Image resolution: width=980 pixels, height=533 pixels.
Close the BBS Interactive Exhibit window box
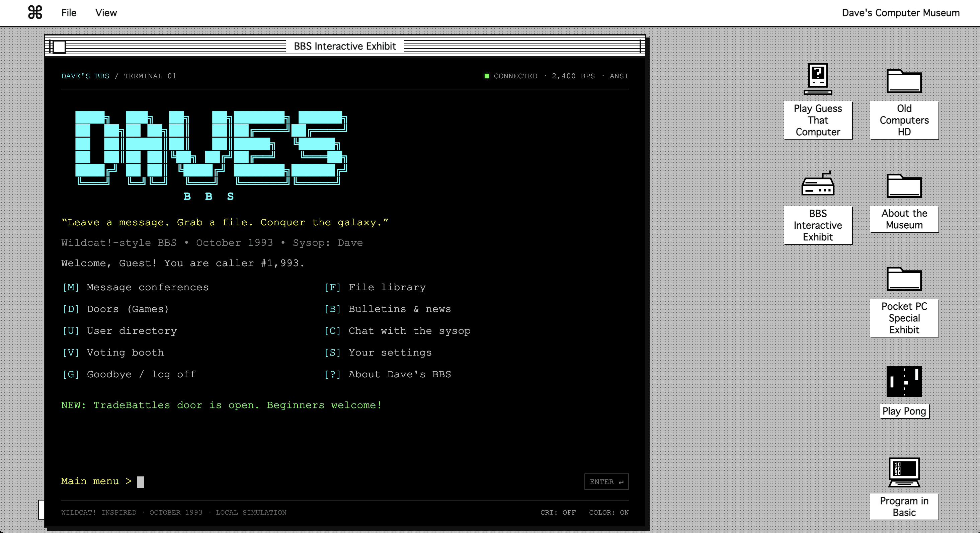click(59, 47)
